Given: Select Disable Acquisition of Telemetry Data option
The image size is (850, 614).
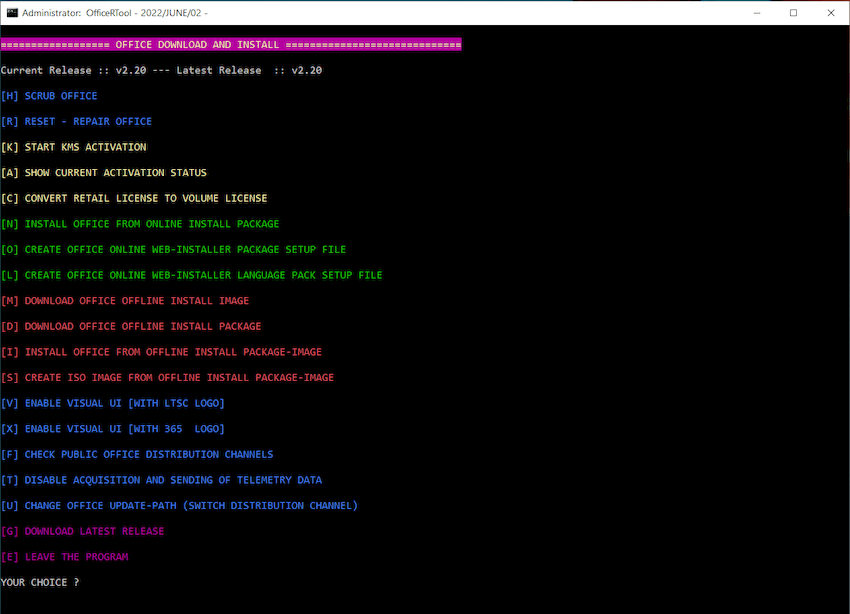Looking at the screenshot, I should coord(161,480).
